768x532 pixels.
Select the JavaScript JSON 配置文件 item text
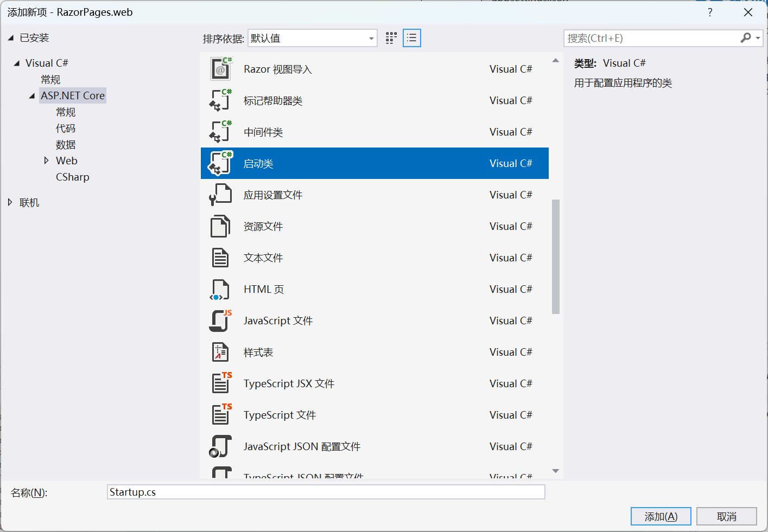pos(302,447)
